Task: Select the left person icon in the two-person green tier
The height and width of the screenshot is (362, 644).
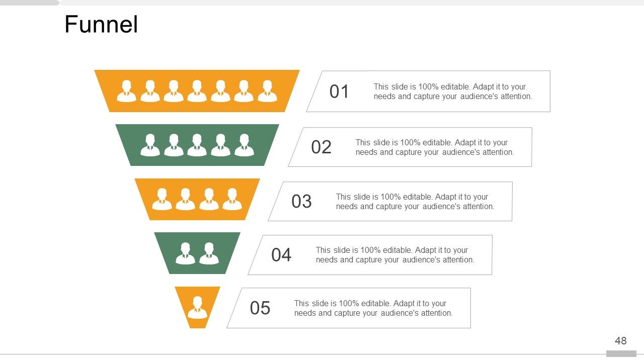Action: click(185, 253)
